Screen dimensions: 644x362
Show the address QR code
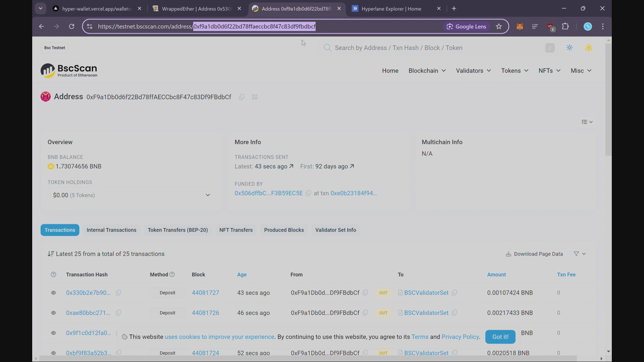[x=255, y=97]
